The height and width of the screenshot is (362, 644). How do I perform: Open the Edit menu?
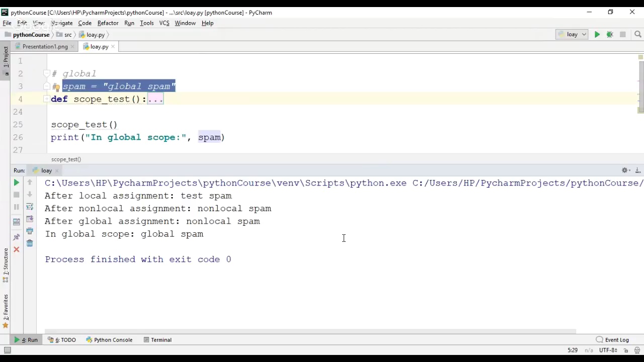(x=22, y=23)
